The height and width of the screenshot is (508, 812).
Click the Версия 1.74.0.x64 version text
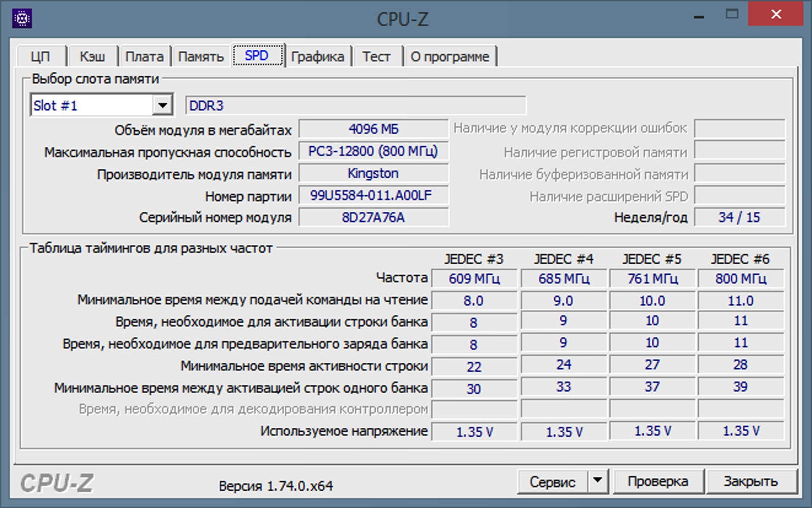coord(276,486)
